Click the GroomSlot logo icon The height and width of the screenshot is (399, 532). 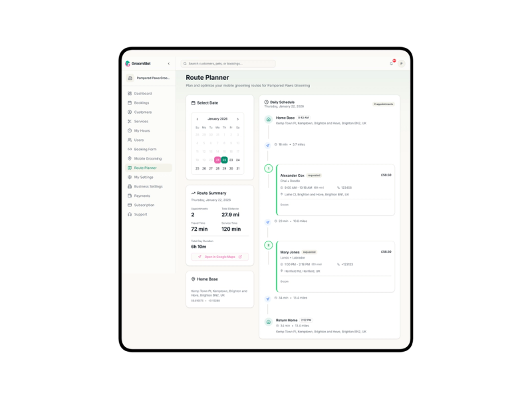128,63
